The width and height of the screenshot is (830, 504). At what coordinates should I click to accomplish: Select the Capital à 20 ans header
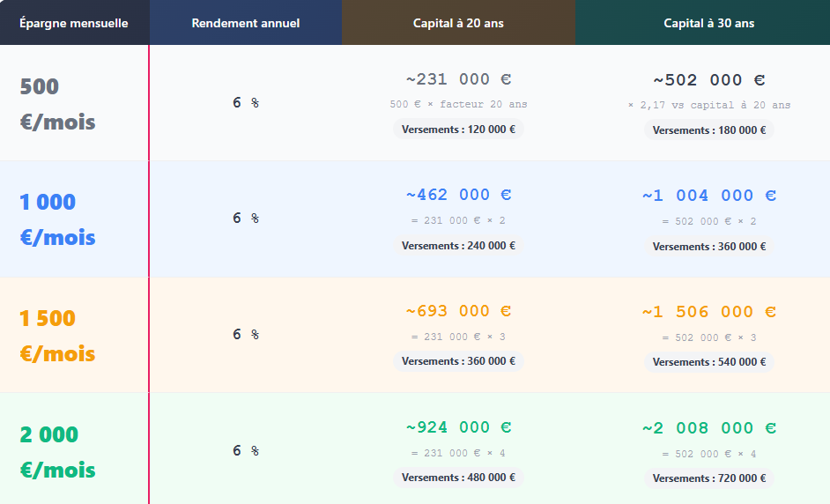pyautogui.click(x=458, y=23)
